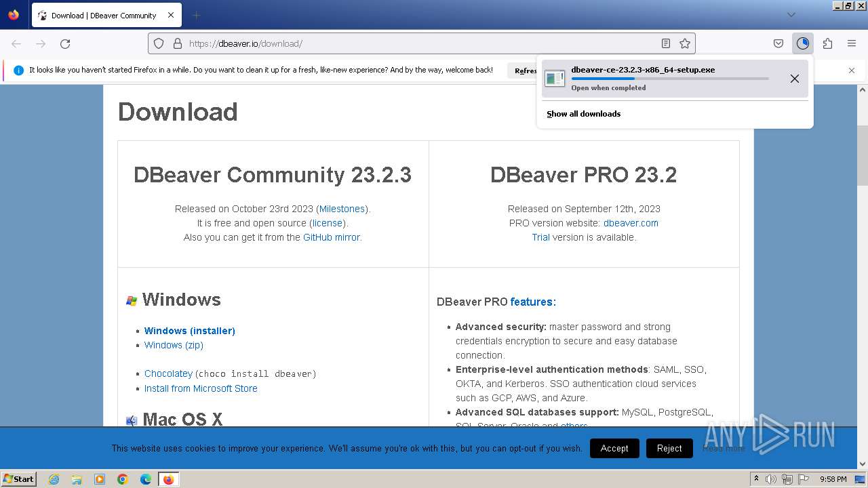Click the page scroll up arrow

863,89
